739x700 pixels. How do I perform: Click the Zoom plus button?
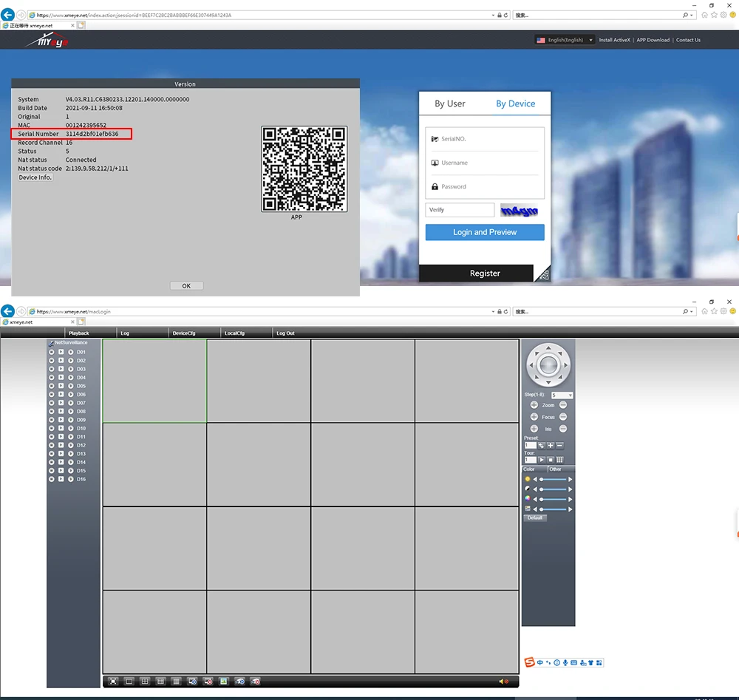coord(534,405)
